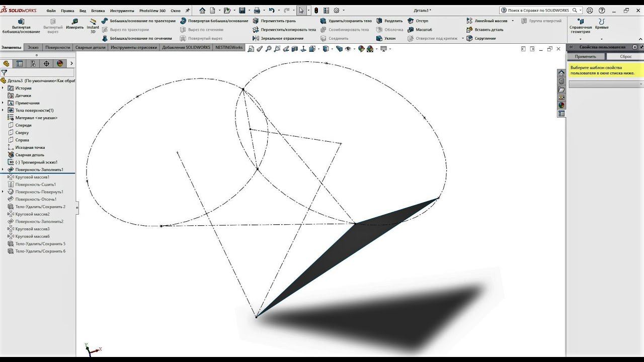Expand manager tabs chevron arrow

pos(71,63)
